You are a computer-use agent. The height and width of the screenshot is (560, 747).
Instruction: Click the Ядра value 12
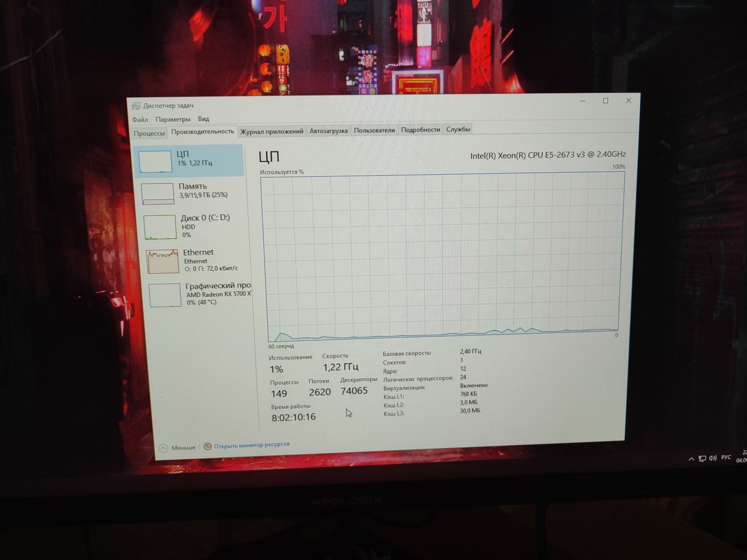[463, 369]
